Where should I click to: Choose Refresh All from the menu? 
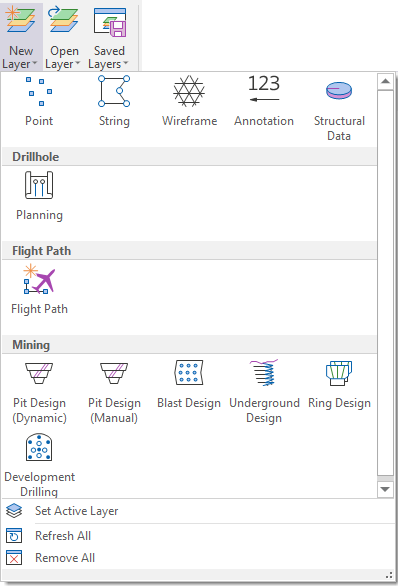(x=63, y=536)
